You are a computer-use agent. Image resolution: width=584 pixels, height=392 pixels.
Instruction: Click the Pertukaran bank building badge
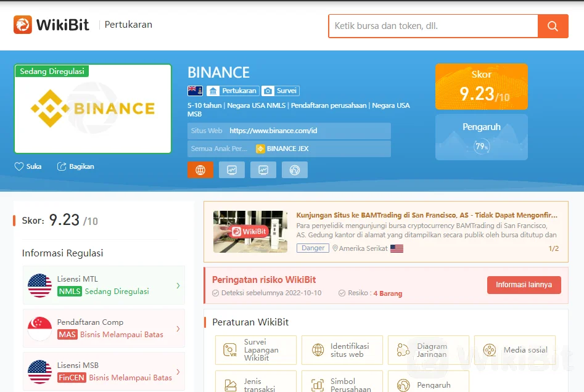[x=233, y=91]
